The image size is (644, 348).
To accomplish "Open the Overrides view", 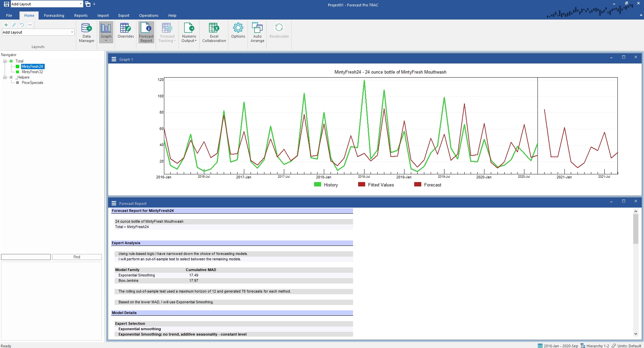I will 126,30.
